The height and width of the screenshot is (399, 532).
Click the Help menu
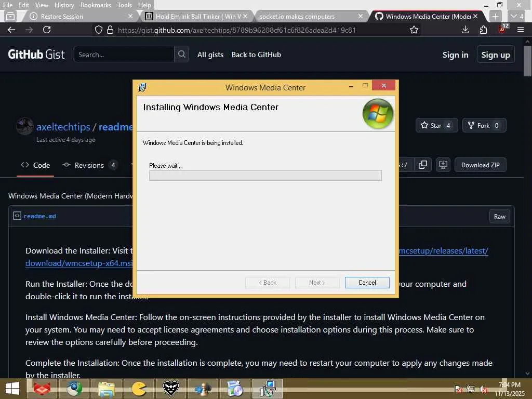(144, 5)
